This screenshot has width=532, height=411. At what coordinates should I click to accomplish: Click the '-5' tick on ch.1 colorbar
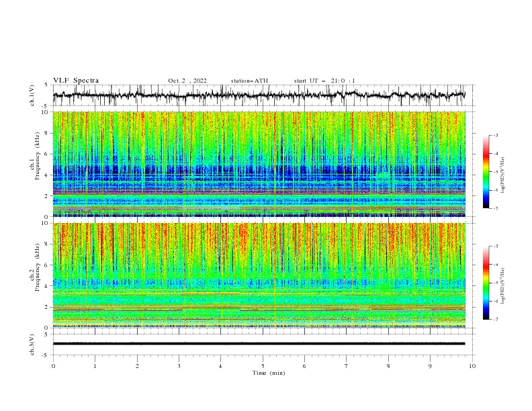pyautogui.click(x=496, y=172)
